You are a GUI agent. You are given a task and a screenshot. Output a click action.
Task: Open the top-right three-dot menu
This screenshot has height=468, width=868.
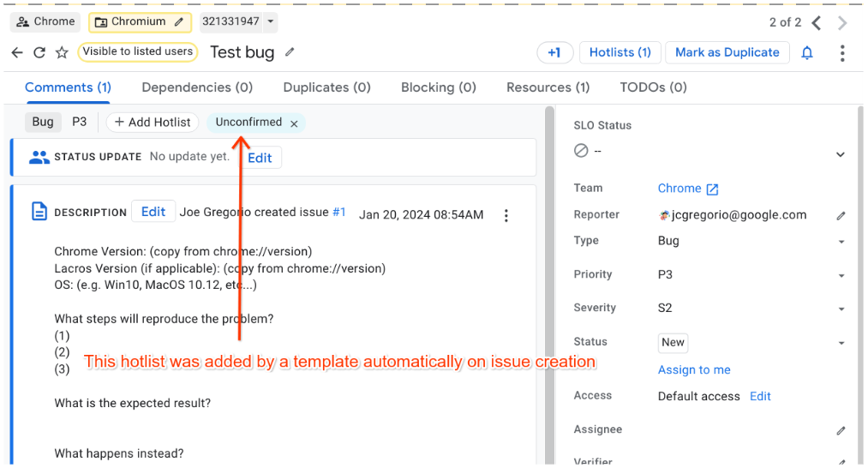point(842,53)
